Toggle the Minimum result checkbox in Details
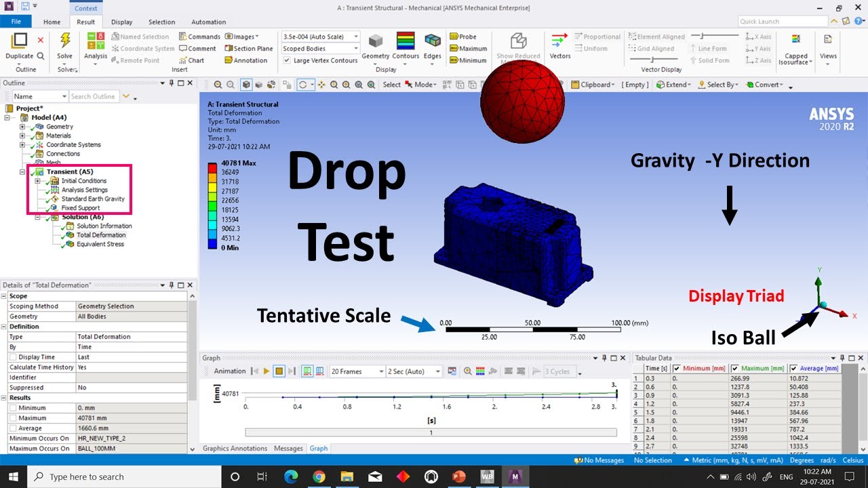The width and height of the screenshot is (868, 488). tap(14, 408)
